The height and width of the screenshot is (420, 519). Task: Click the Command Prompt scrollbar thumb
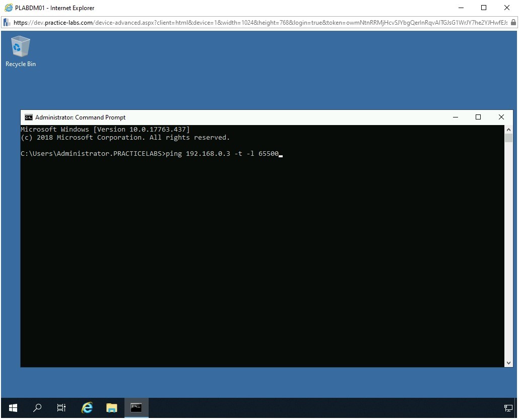coord(508,138)
